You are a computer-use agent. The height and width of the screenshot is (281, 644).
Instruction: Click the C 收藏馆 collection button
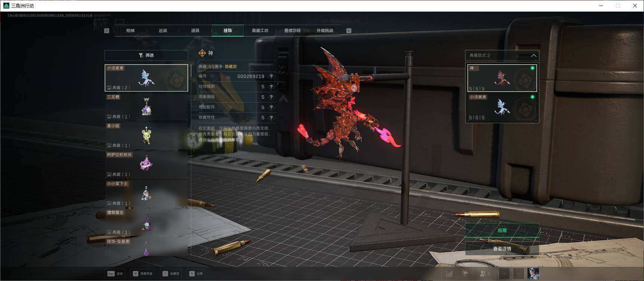(x=171, y=274)
